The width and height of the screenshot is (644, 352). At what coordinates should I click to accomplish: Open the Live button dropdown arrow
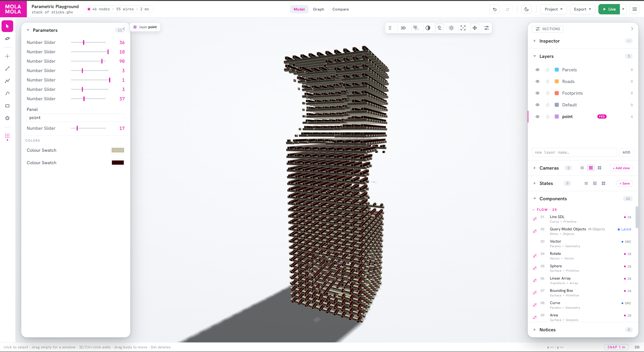point(623,9)
